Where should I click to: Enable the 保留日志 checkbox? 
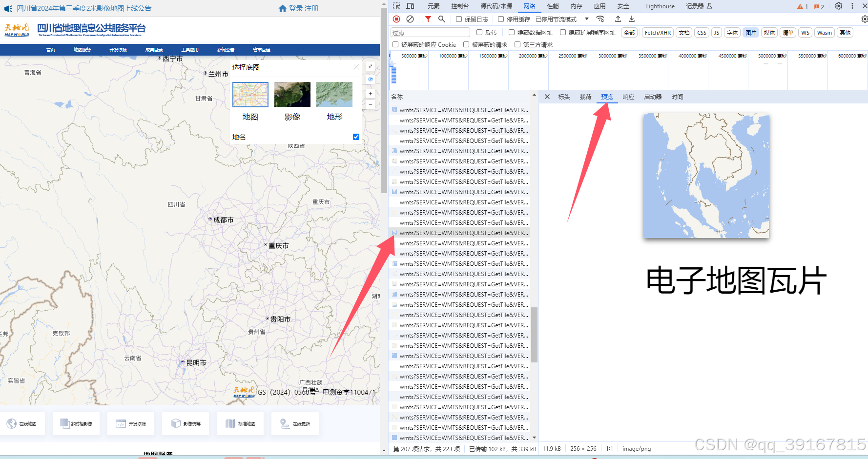[x=459, y=19]
